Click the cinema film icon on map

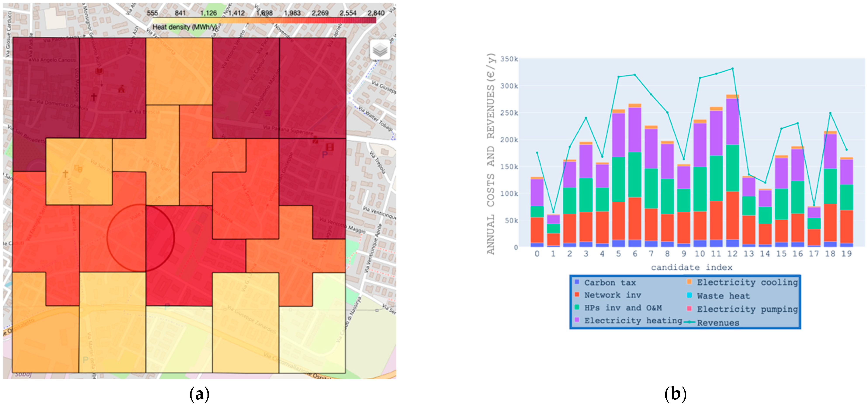330,147
